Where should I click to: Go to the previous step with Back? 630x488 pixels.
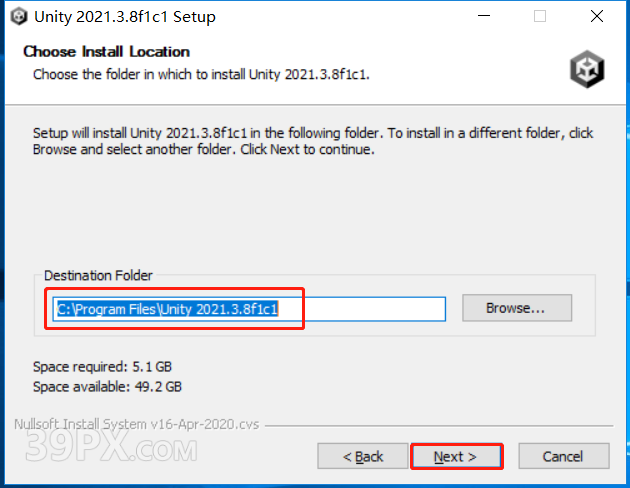(362, 456)
